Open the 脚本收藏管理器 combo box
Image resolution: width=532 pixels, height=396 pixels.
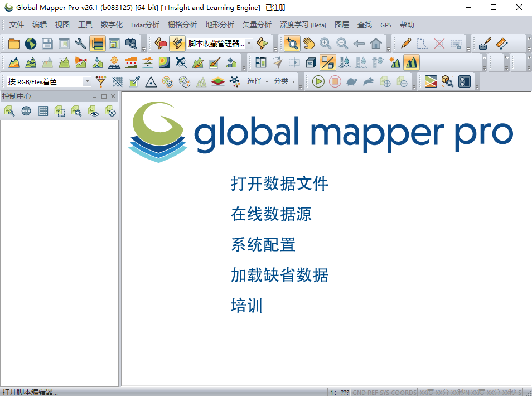click(249, 44)
